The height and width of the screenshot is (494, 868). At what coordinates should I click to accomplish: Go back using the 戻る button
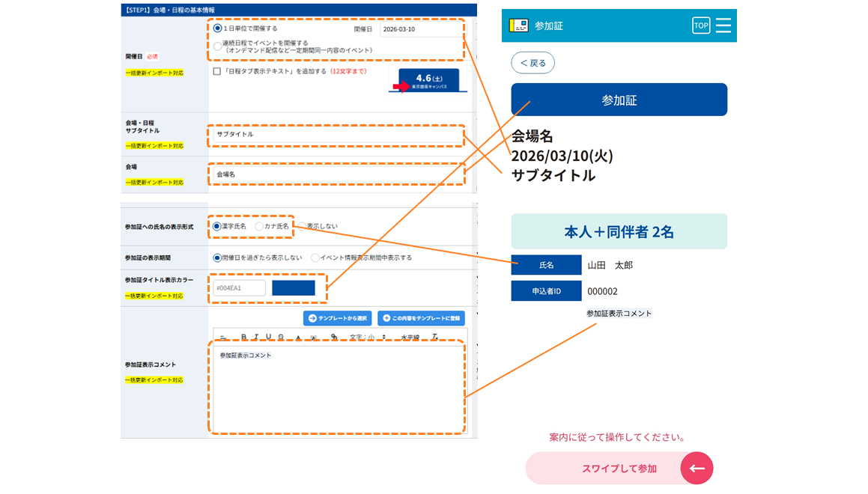pos(532,63)
